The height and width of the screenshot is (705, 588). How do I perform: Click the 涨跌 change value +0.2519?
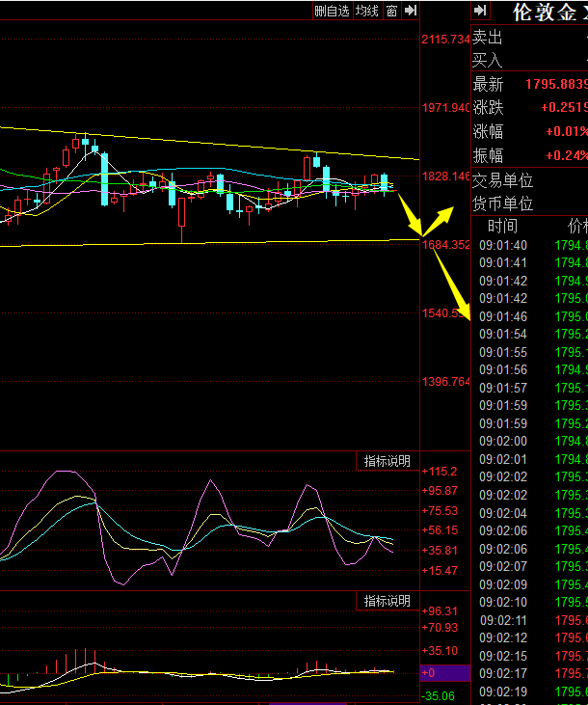[x=564, y=107]
